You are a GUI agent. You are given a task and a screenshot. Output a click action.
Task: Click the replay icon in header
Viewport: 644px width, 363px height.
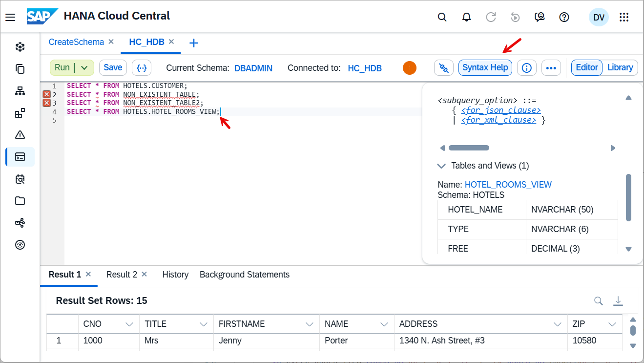(x=515, y=17)
